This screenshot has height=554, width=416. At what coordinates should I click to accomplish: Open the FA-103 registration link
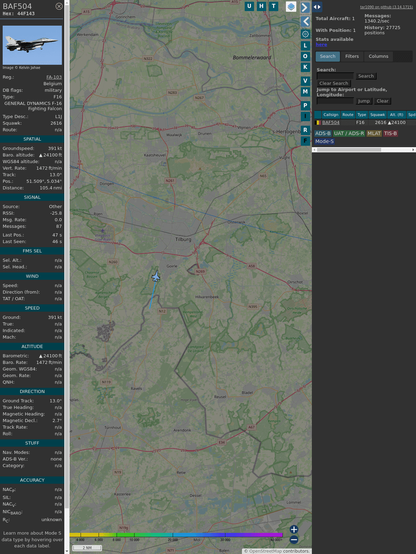pos(54,77)
